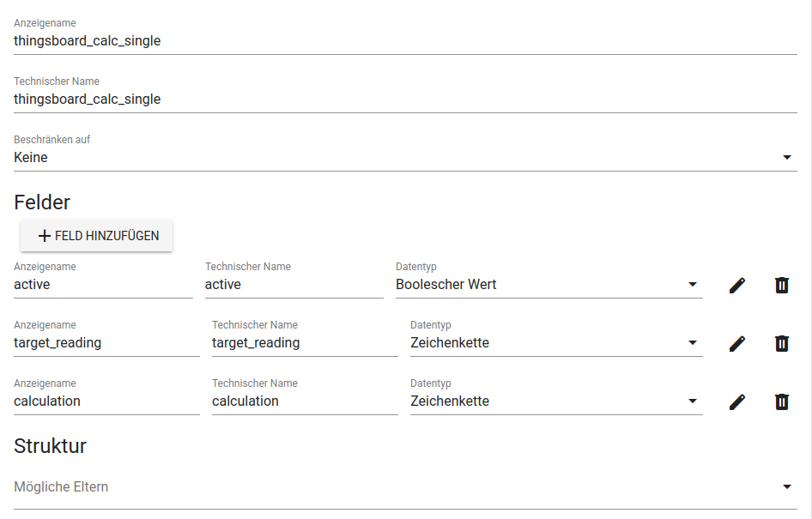Click the plus icon on Feld hinzufügen
812x519 pixels.
click(x=45, y=236)
